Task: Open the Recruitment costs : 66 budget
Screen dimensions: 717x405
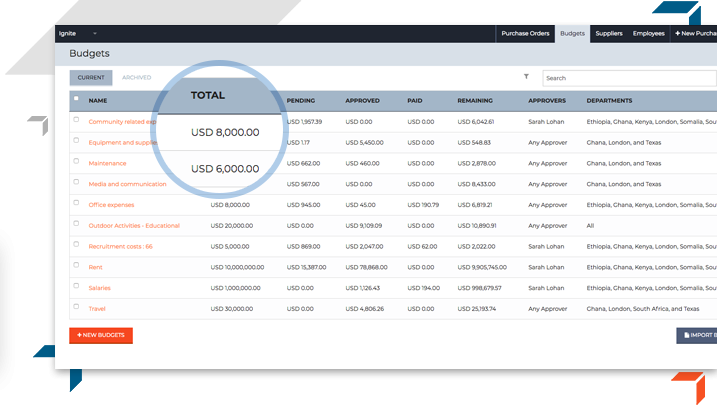Action: (120, 246)
